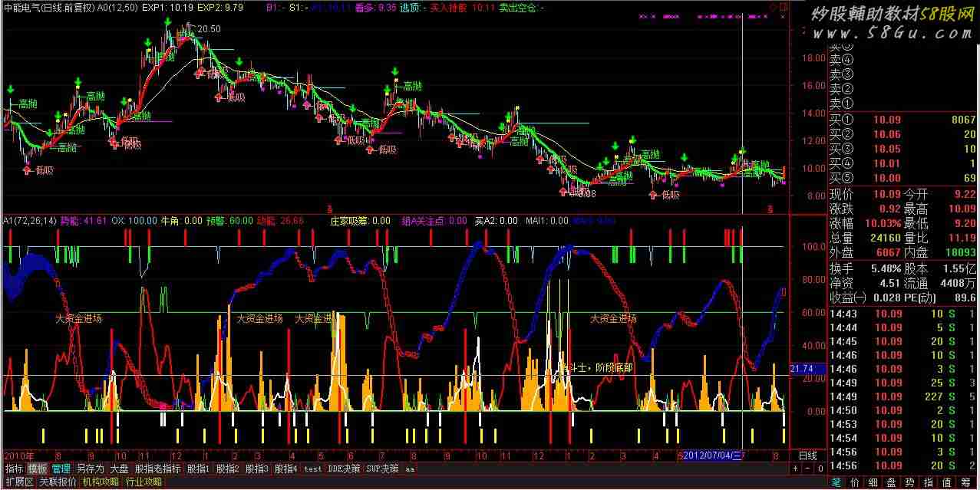This screenshot has height=490, width=980.
Task: Select the 筹 chip distribution tab
Action: tap(965, 482)
